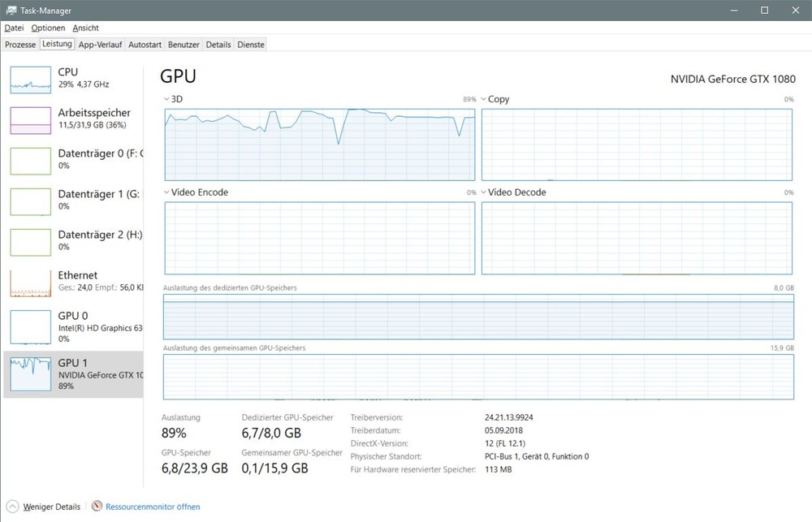Screen dimensions: 812x522
Task: Switch to the Prozesse tab
Action: coord(20,45)
